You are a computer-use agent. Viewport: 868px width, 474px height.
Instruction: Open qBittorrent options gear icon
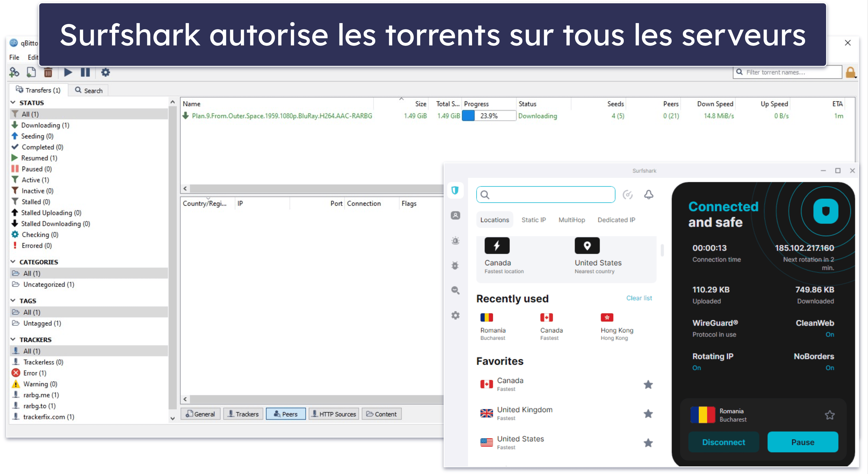(105, 72)
